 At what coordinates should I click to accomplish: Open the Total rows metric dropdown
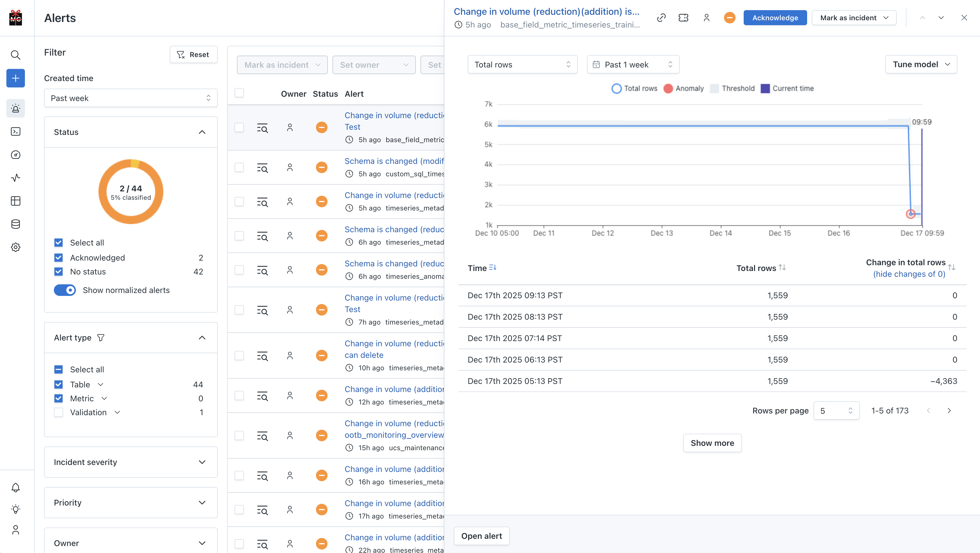pos(522,65)
